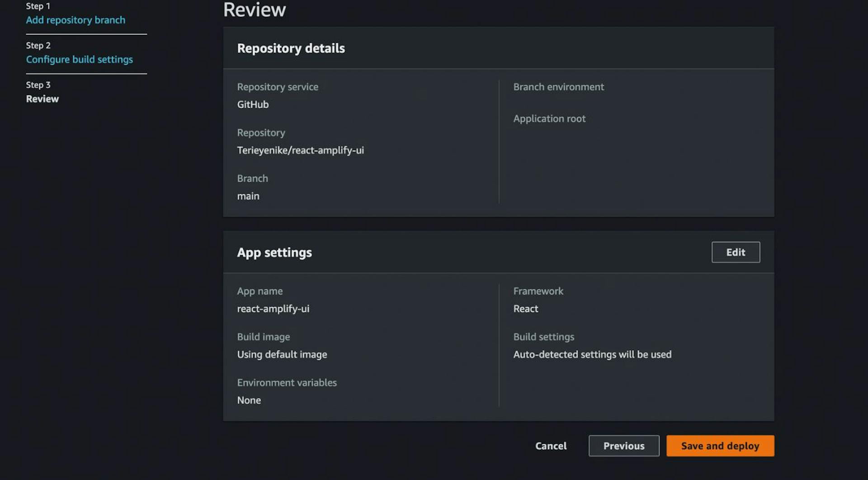Select None under Environment variables
The height and width of the screenshot is (480, 868).
249,400
